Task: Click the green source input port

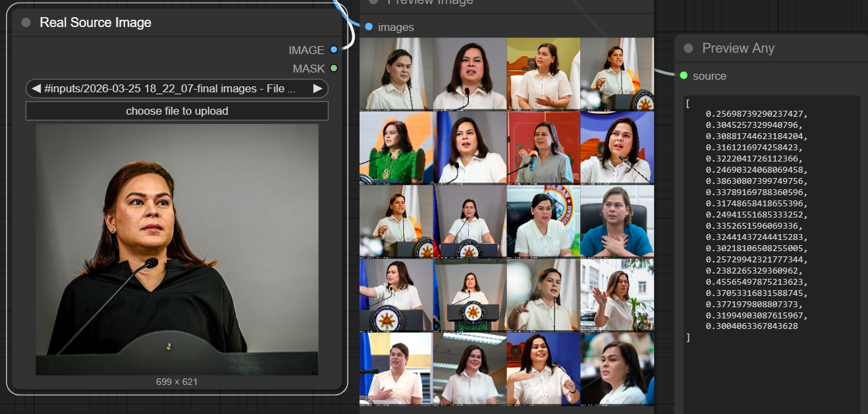Action: (x=684, y=75)
